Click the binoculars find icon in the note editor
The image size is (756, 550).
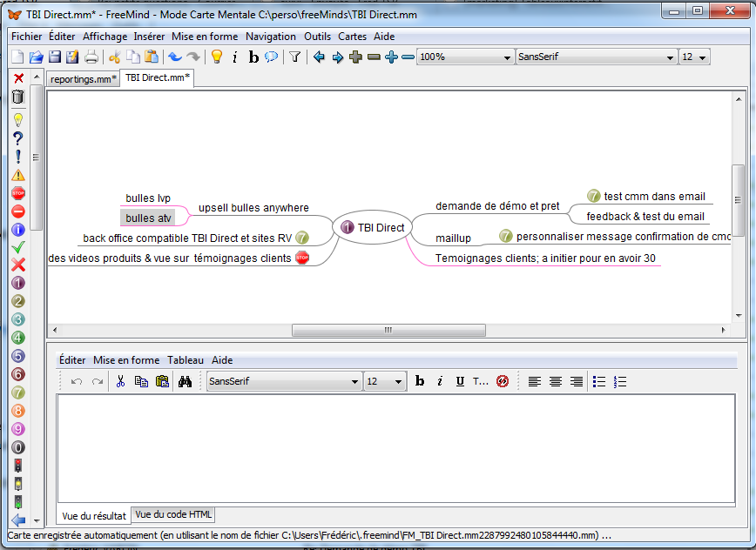click(185, 381)
